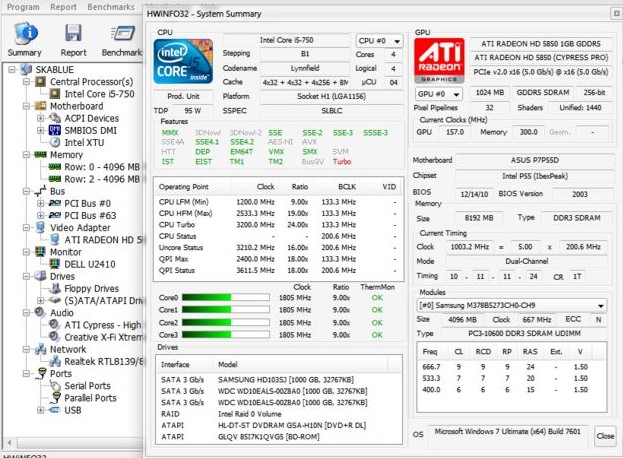
Task: Open the Benchmarks menu
Action: point(111,7)
